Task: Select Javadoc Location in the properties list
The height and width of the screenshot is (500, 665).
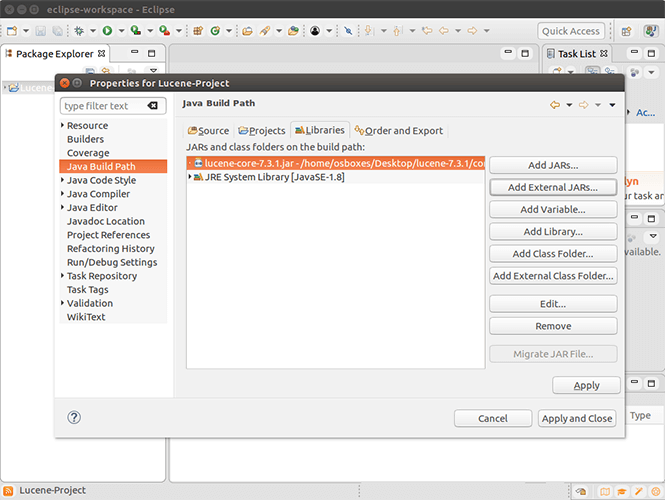Action: 105,221
